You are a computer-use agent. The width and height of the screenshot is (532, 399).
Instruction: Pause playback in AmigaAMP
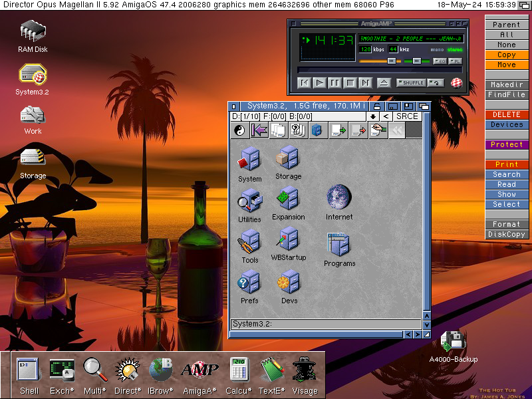point(334,82)
